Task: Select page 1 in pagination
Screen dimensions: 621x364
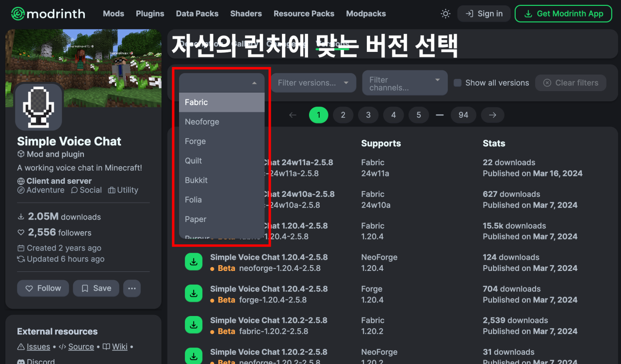Action: [319, 115]
